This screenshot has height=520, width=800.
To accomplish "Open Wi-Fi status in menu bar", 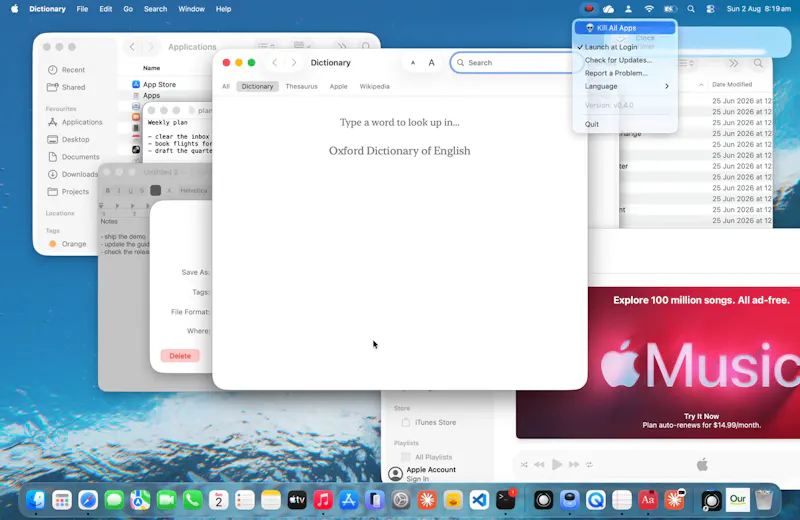I will point(649,9).
